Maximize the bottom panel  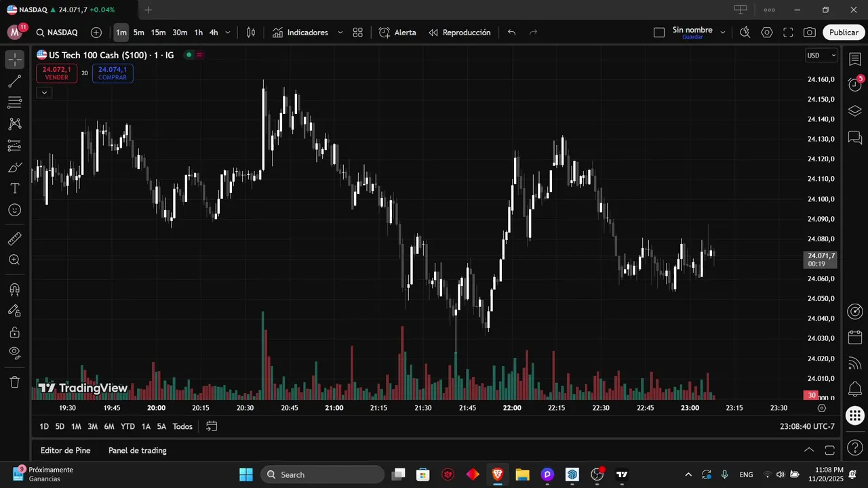click(x=829, y=450)
